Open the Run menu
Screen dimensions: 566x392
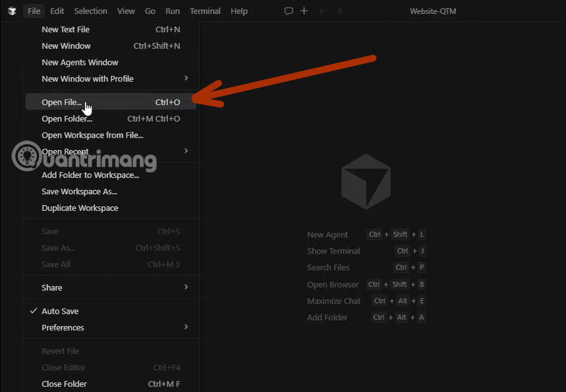point(172,11)
